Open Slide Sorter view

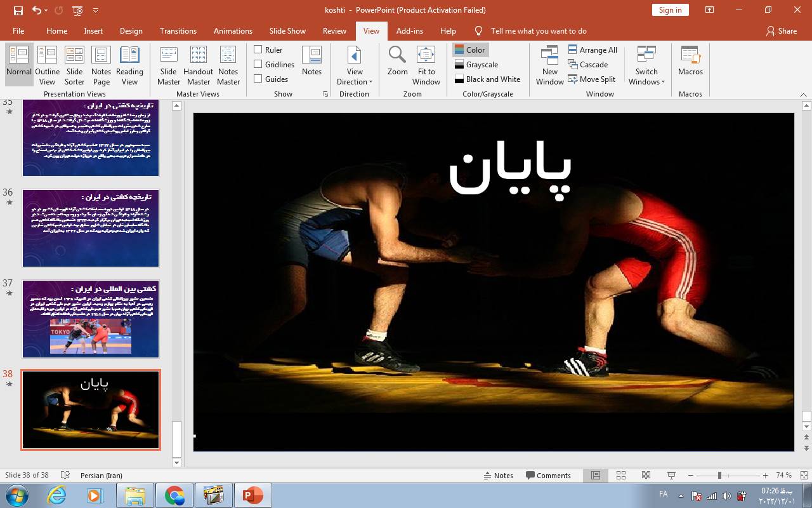pos(74,65)
